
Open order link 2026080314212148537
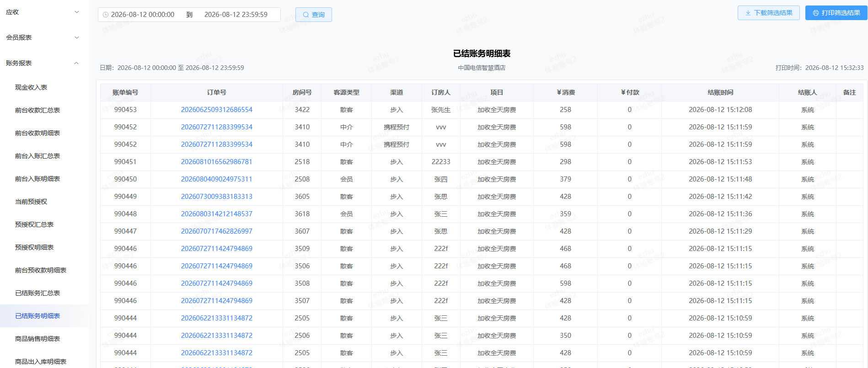tap(217, 214)
